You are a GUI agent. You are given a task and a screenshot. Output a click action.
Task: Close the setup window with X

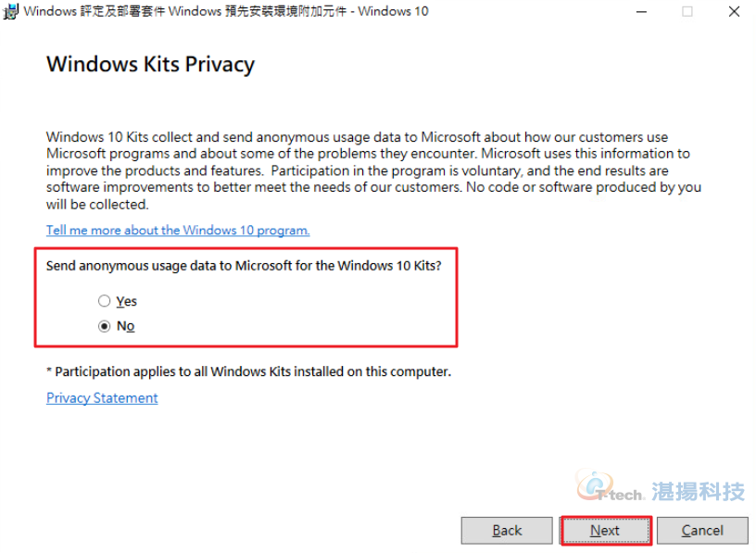(734, 11)
